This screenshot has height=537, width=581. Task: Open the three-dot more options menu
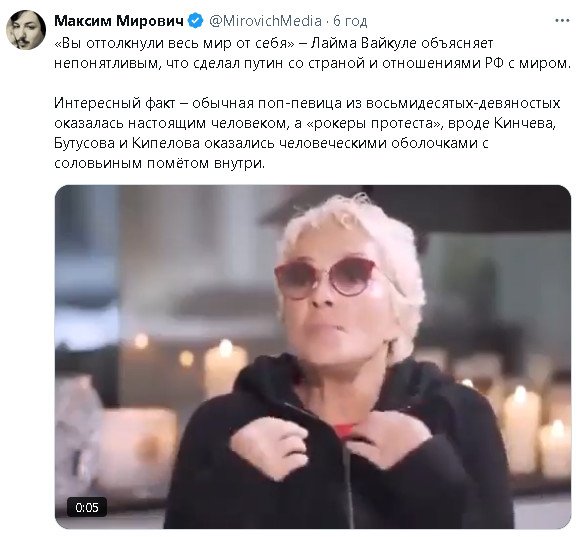click(x=562, y=21)
